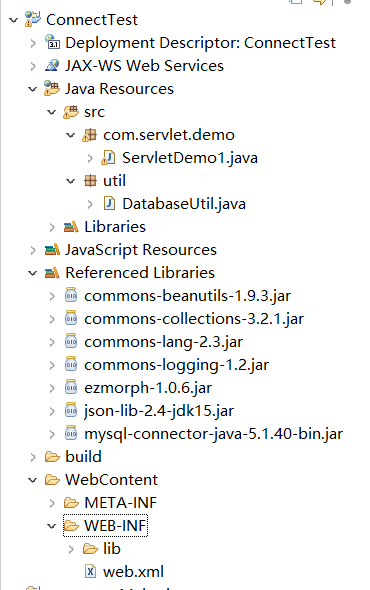Expand DatabaseUtil.java class members
This screenshot has width=370, height=590.
(90, 204)
